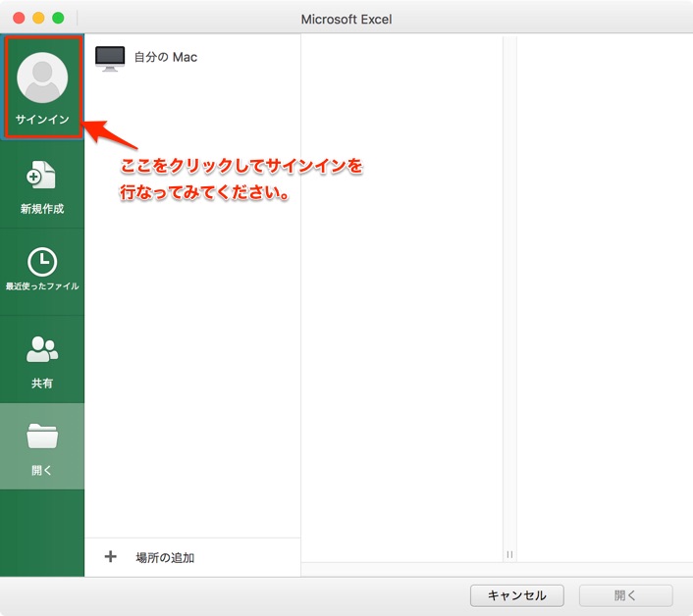The width and height of the screenshot is (693, 616).
Task: Click the サインイン profile avatar
Action: click(x=42, y=78)
